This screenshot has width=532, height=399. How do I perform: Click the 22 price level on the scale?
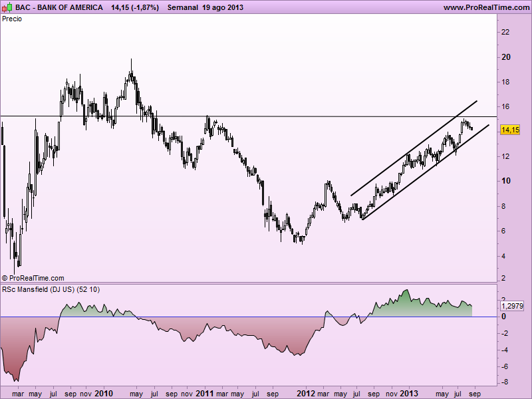point(505,32)
